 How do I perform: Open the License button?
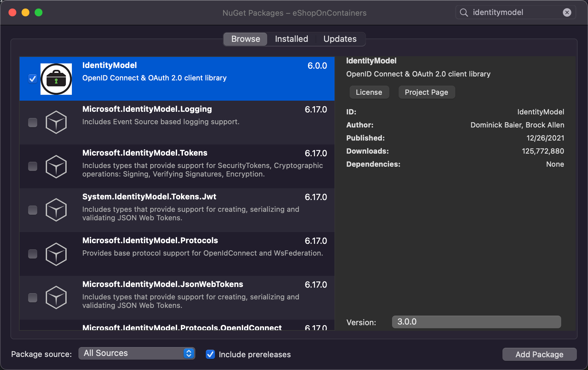369,92
